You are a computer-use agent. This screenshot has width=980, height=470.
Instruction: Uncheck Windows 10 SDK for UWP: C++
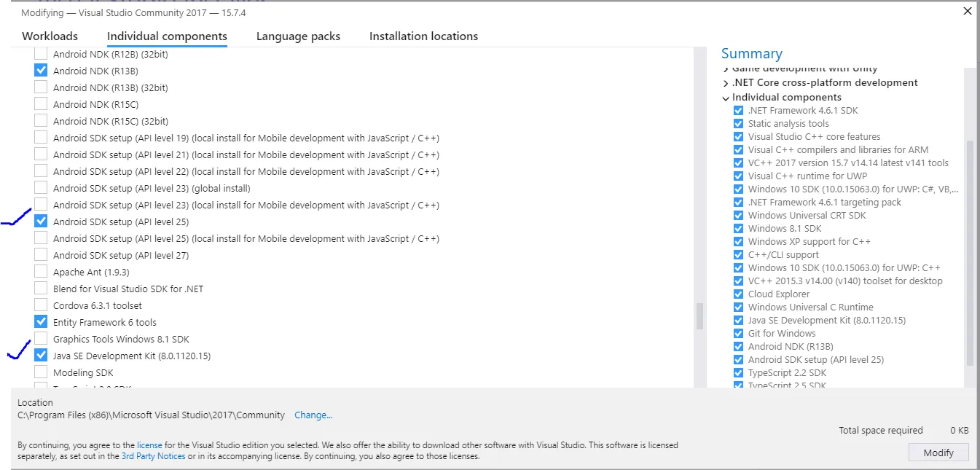(x=738, y=268)
